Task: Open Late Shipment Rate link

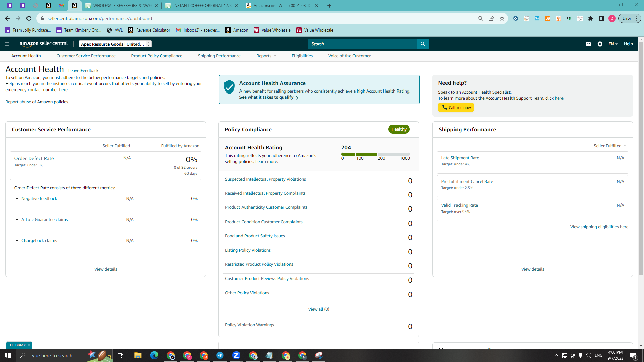Action: click(x=460, y=158)
